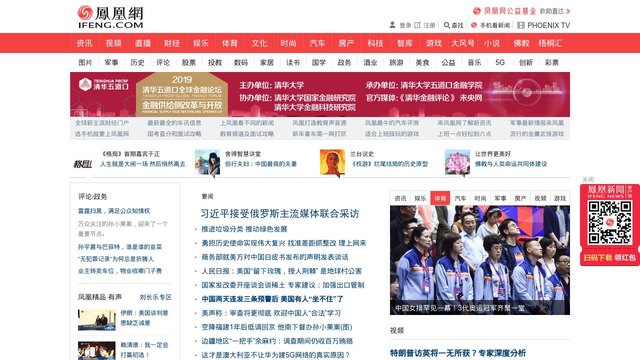Open the 兰台说史 thumbnail
640x360 pixels.
(x=332, y=162)
